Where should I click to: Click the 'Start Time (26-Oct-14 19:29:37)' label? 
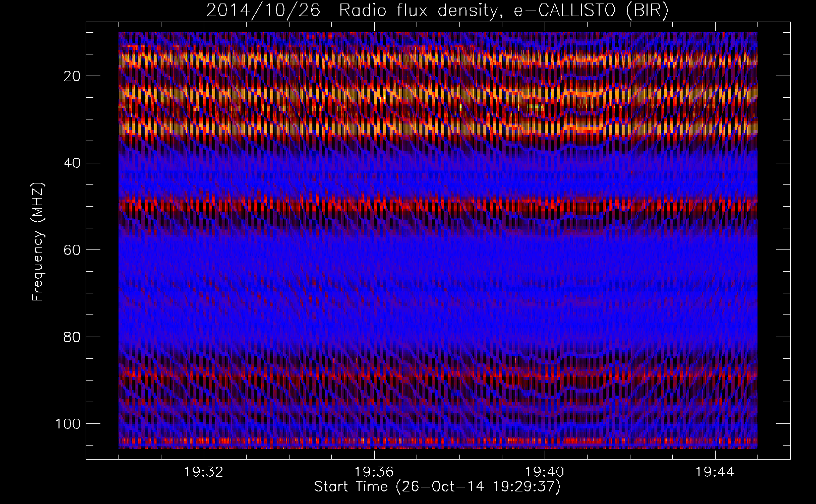coord(437,487)
